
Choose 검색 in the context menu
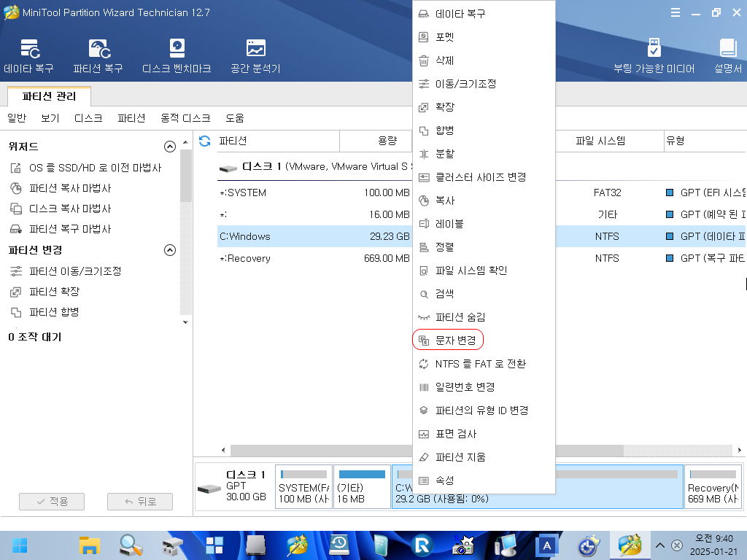[484, 294]
